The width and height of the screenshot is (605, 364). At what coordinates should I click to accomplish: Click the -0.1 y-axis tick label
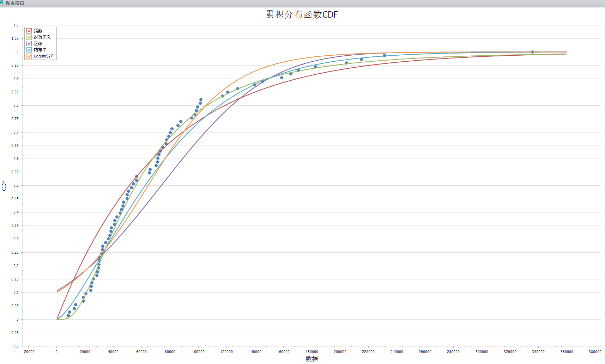[x=14, y=346]
